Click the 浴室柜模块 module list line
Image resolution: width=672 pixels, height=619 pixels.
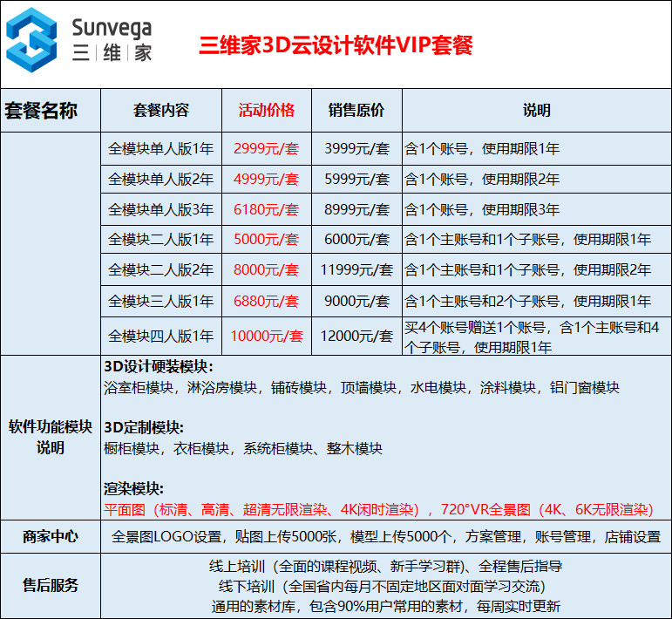(362, 387)
